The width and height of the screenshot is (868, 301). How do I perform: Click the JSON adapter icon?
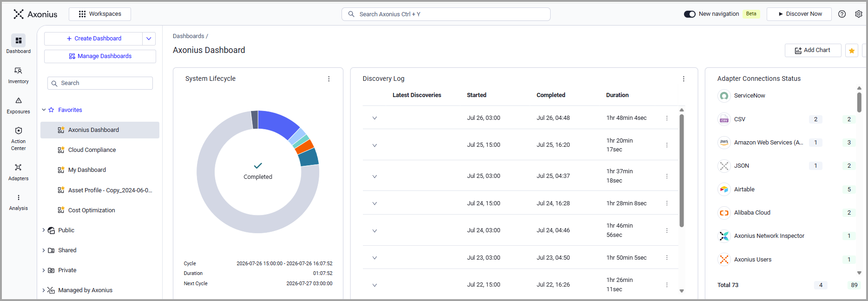(724, 166)
